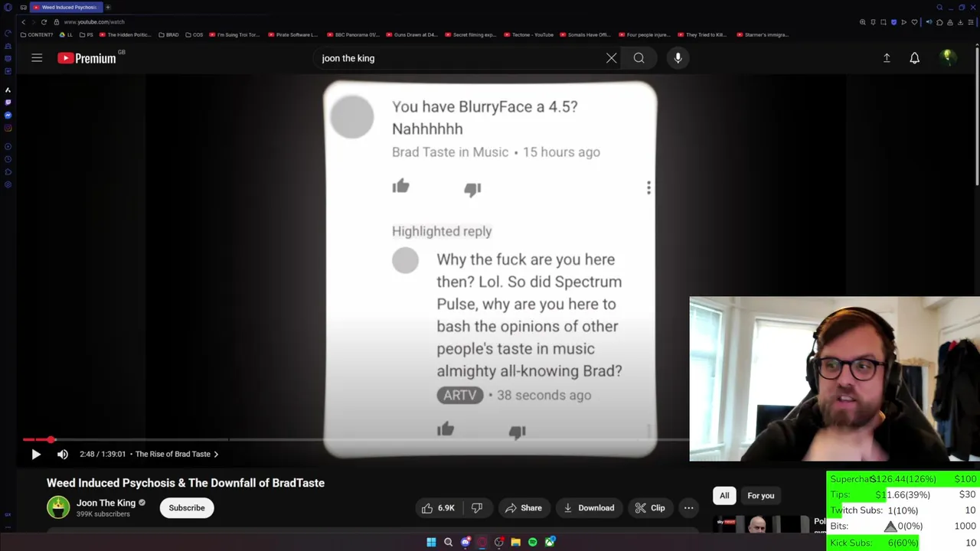Open the 'BRAD' bookmarks folder
This screenshot has width=980, height=551.
pos(168,34)
